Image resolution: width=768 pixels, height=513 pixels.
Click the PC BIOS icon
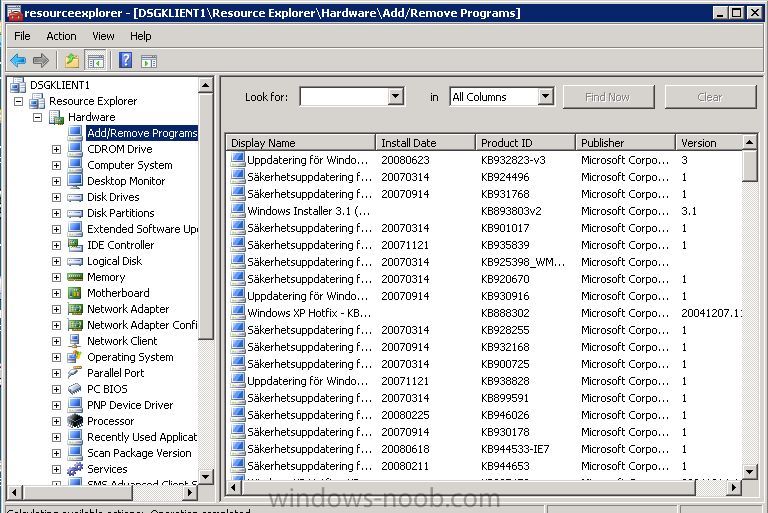tap(74, 389)
